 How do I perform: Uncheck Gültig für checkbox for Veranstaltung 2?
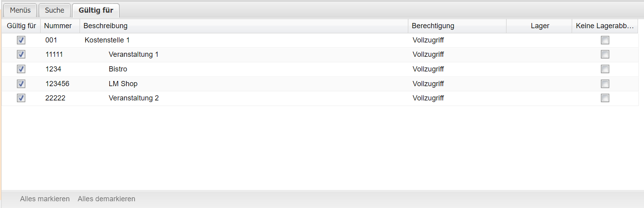[21, 98]
